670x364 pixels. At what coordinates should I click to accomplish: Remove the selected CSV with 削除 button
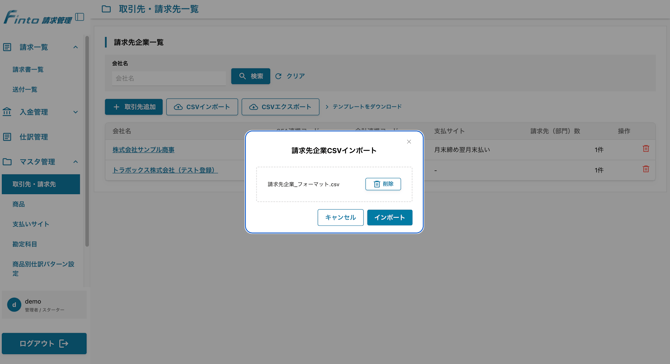pyautogui.click(x=383, y=184)
